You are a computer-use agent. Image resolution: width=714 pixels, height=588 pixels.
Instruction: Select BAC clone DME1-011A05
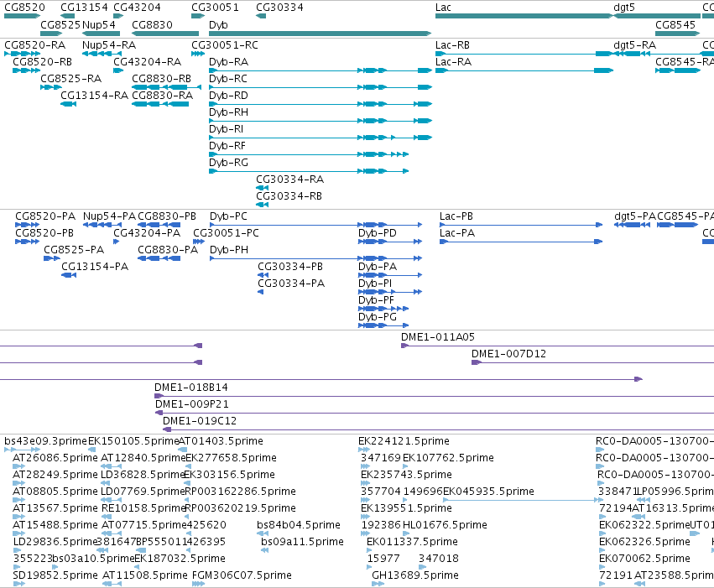[438, 337]
